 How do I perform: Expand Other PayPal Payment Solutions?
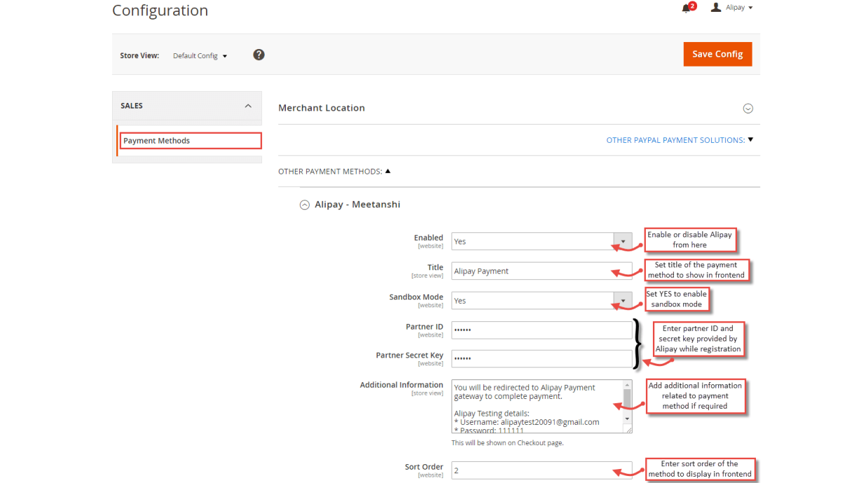click(680, 140)
